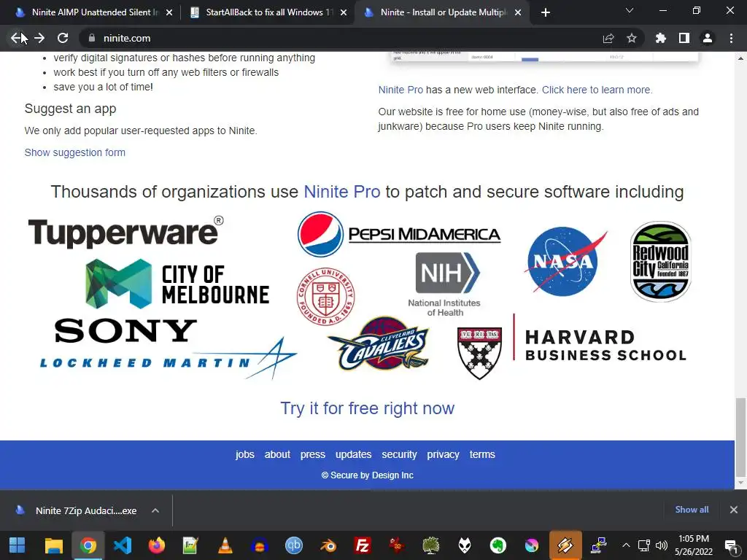Open the about footer link
Viewport: 747px width, 560px height.
point(277,454)
